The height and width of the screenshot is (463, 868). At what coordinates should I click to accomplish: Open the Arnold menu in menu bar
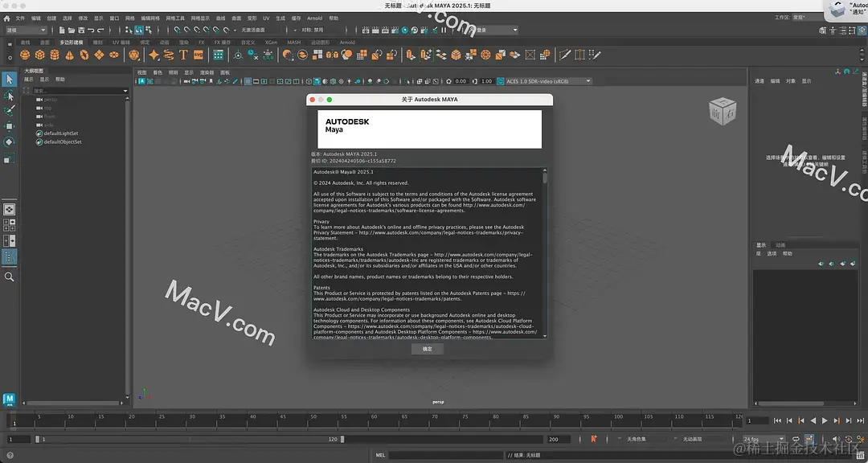pyautogui.click(x=314, y=18)
